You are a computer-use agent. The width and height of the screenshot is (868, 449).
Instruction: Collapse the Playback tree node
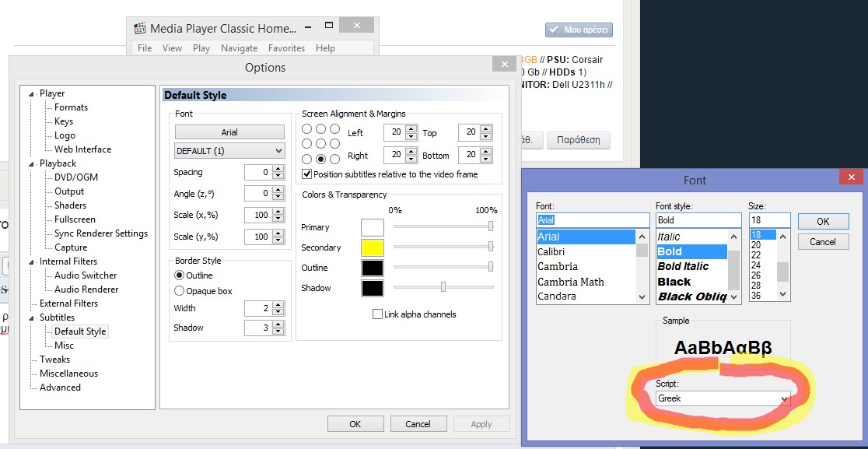tap(32, 164)
